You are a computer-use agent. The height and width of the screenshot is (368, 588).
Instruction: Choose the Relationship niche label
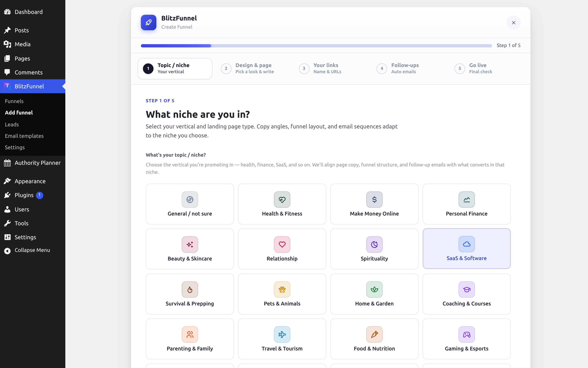tap(282, 258)
